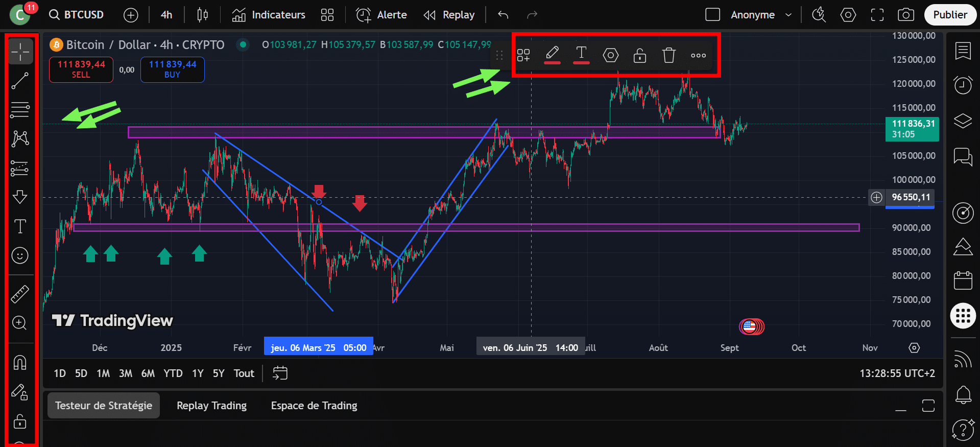Image resolution: width=980 pixels, height=447 pixels.
Task: Click the red SELL price button
Action: pyautogui.click(x=81, y=69)
